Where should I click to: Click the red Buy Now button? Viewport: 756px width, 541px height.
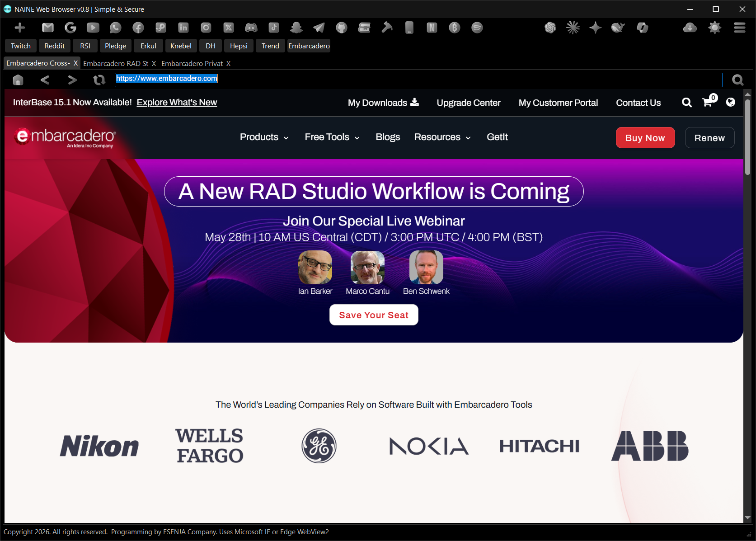(x=645, y=138)
